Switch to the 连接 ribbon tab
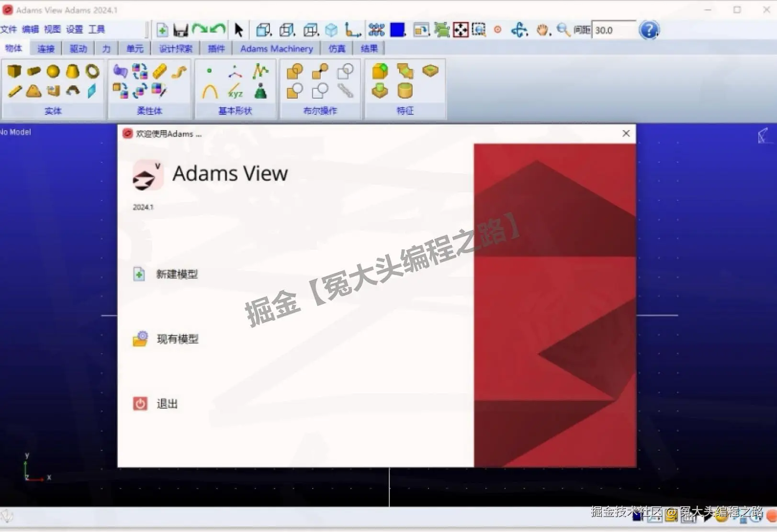This screenshot has width=777, height=532. 45,48
